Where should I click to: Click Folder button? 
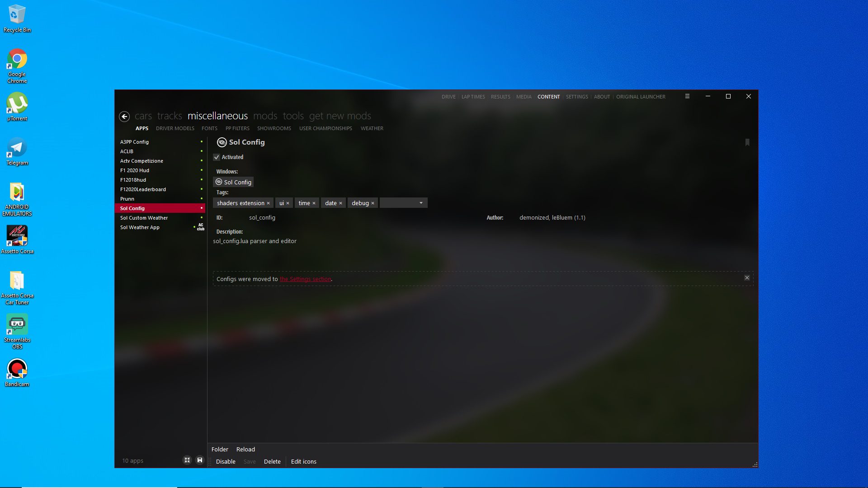[x=220, y=449]
